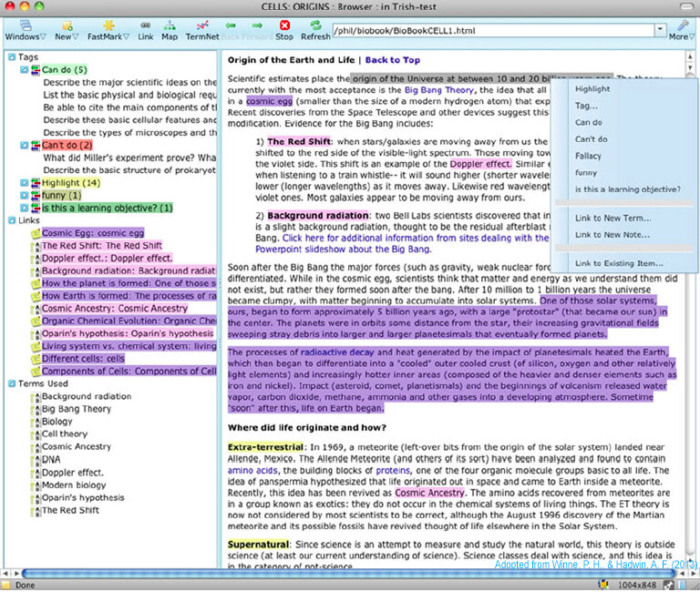
Task: Follow the Back to Top link
Action: [393, 60]
